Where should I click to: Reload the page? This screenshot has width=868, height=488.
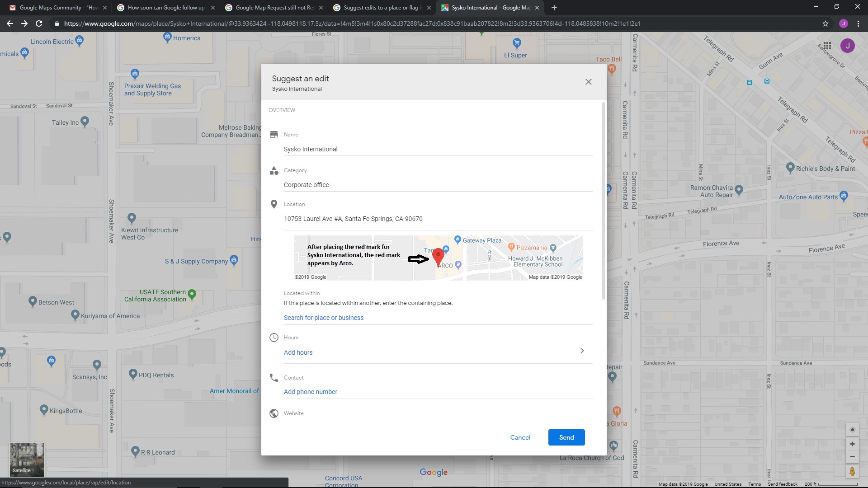coord(39,23)
